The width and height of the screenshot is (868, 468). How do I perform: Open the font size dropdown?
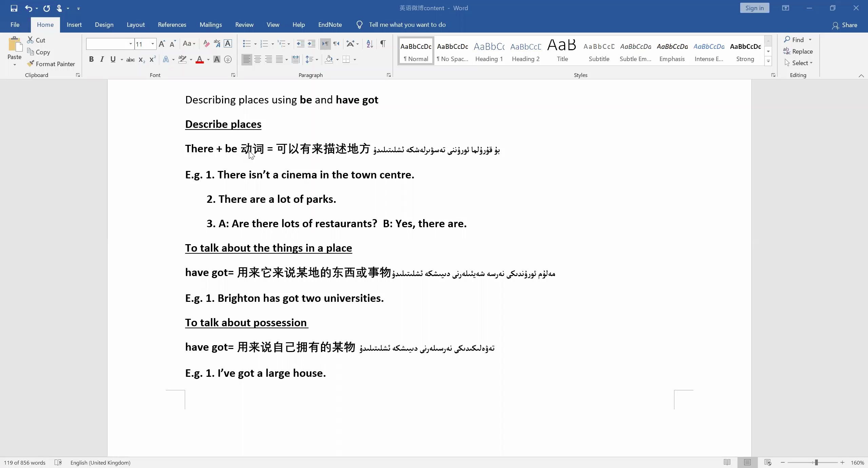153,44
